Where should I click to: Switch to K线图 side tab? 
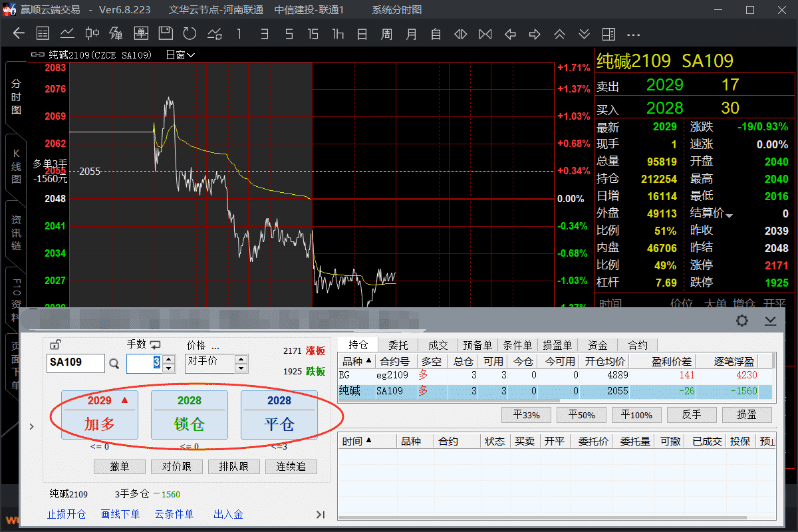click(16, 166)
